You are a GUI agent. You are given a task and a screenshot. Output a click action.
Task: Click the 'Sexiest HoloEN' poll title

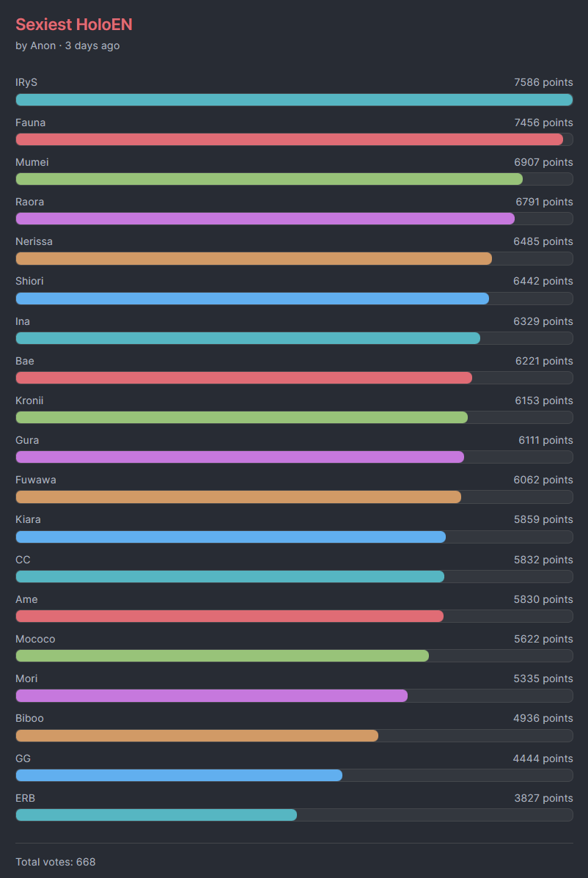pos(74,25)
